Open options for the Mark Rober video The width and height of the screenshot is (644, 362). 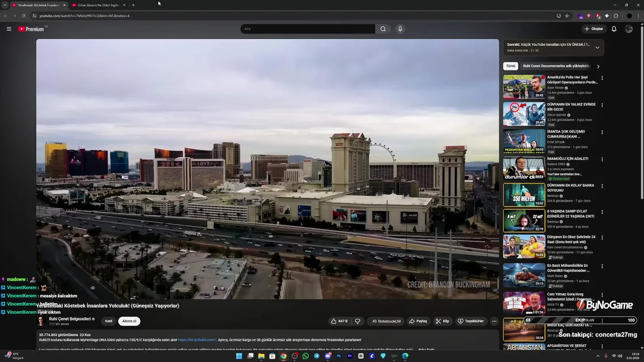pyautogui.click(x=602, y=266)
